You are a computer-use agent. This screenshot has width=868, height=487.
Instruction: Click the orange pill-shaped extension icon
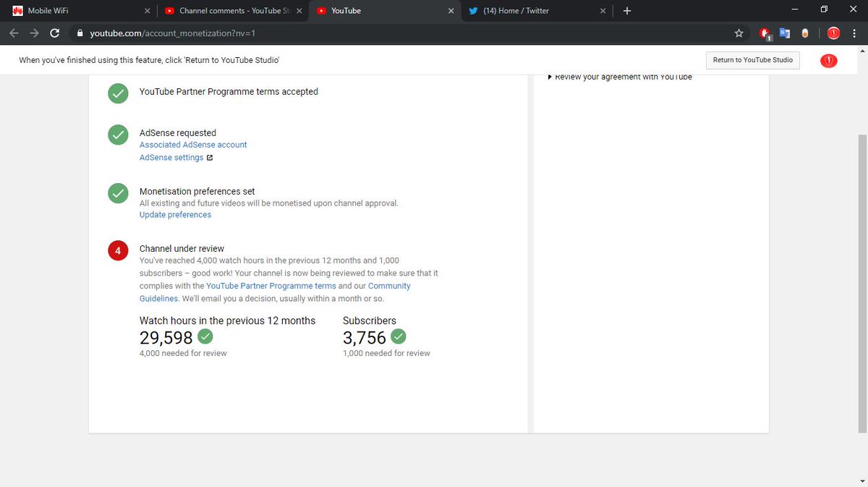pyautogui.click(x=804, y=33)
